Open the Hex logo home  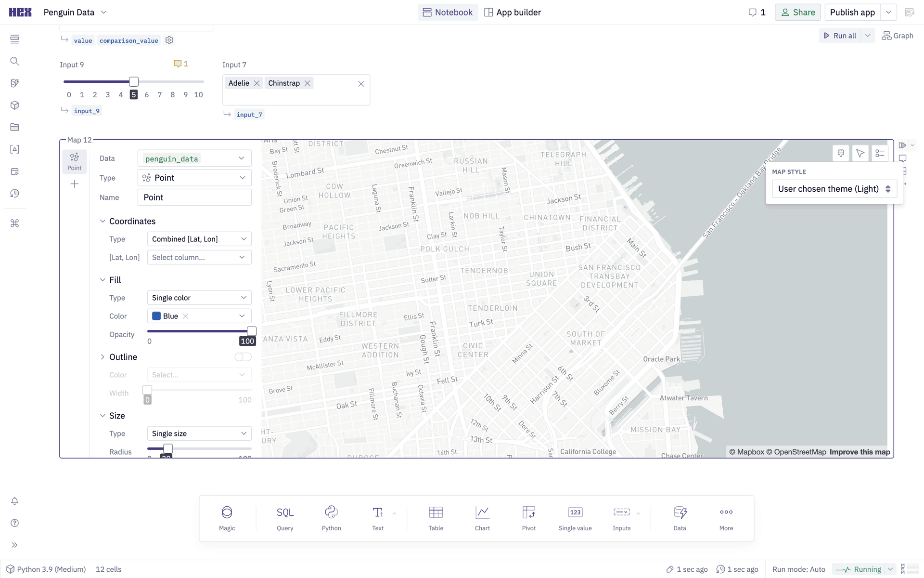tap(20, 13)
